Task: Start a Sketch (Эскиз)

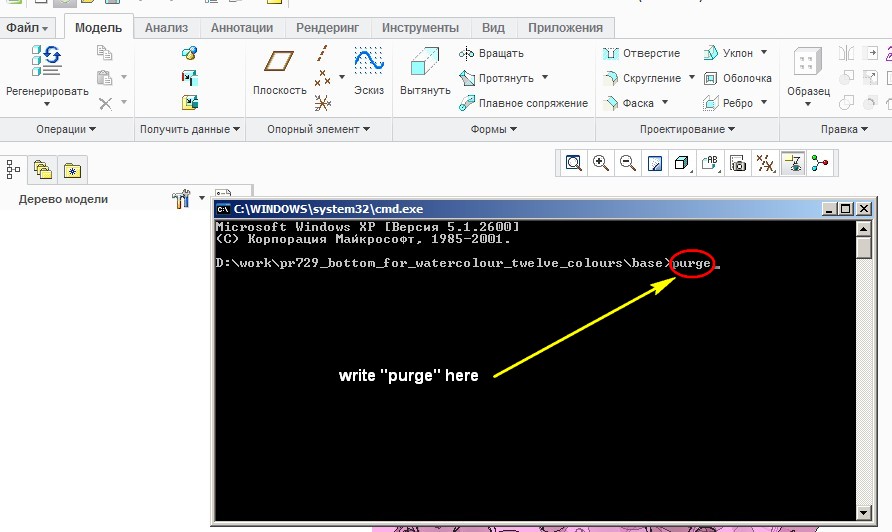Action: click(x=369, y=71)
